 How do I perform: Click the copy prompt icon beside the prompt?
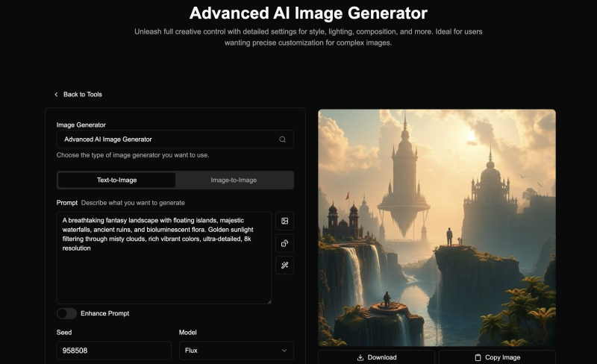point(284,243)
